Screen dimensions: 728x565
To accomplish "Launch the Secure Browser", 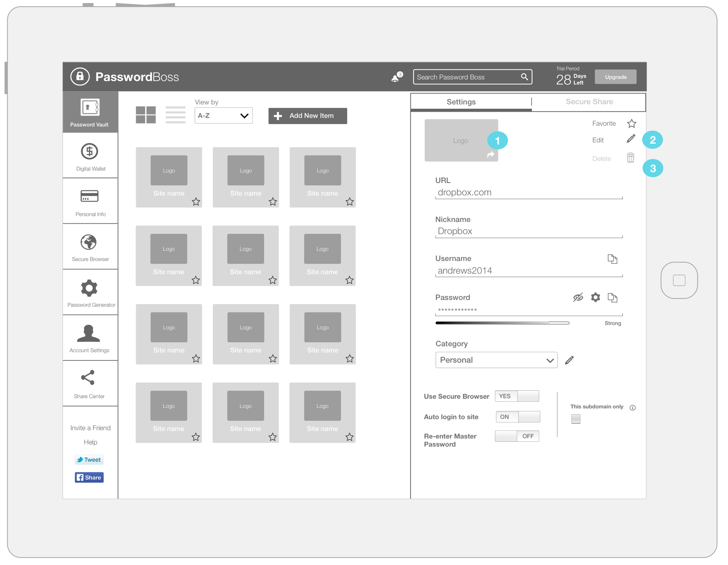I will click(90, 247).
